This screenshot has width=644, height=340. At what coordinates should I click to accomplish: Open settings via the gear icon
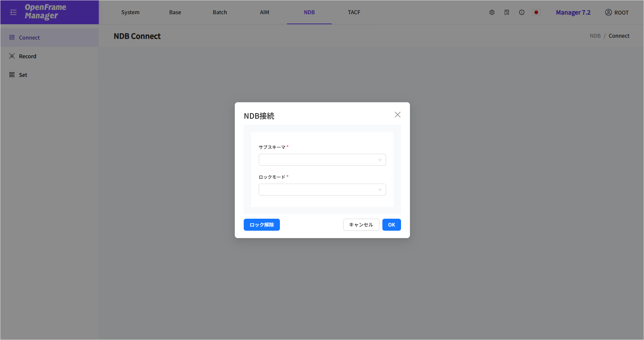tap(492, 12)
